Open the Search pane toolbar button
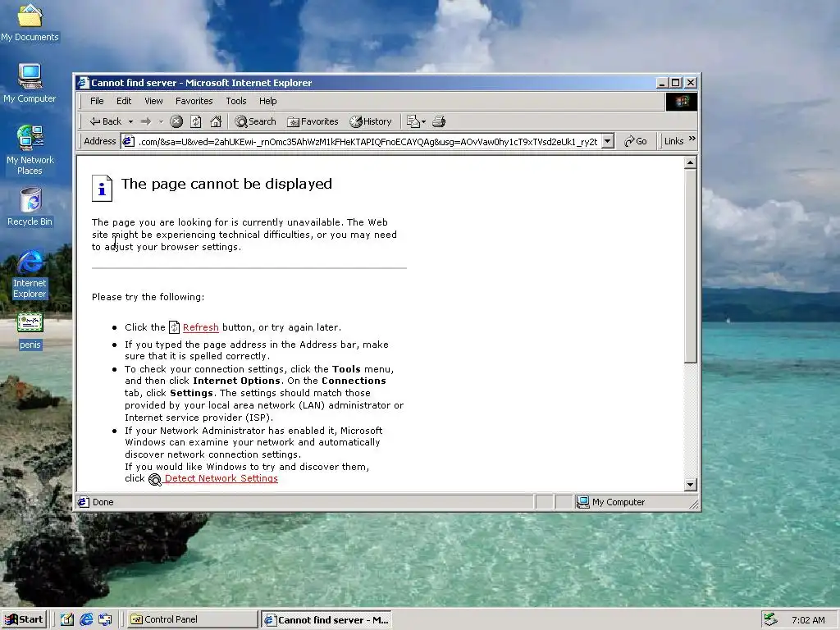Image resolution: width=840 pixels, height=630 pixels. click(x=256, y=121)
